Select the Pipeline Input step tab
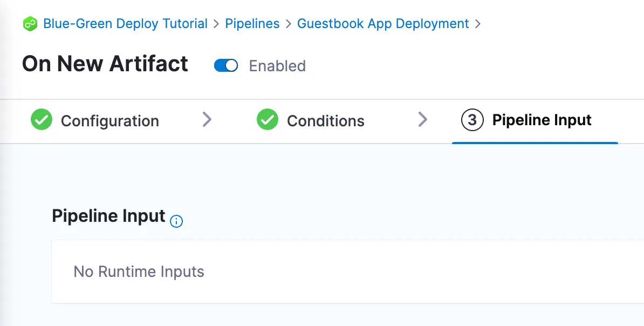 point(542,120)
